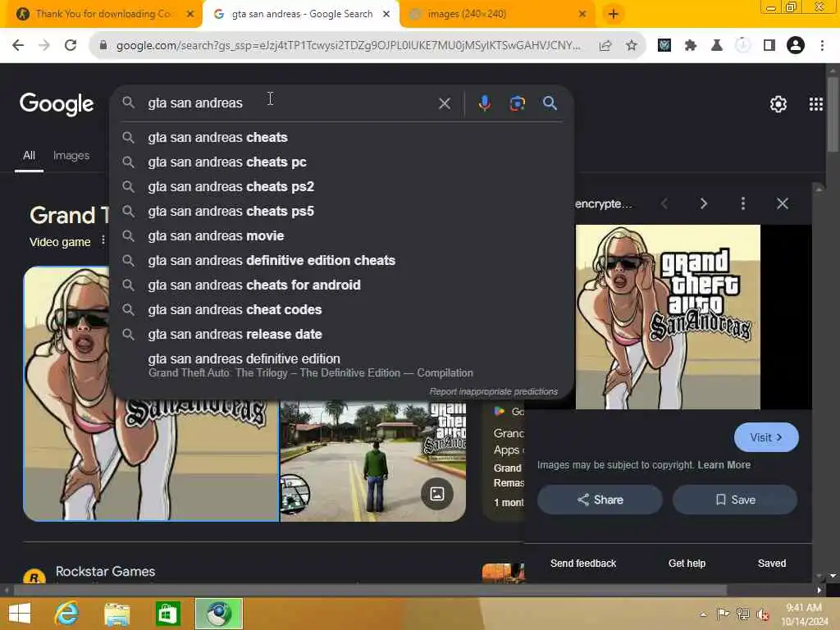This screenshot has height=630, width=840.
Task: Open the Chrome Labs flask icon
Action: (717, 46)
